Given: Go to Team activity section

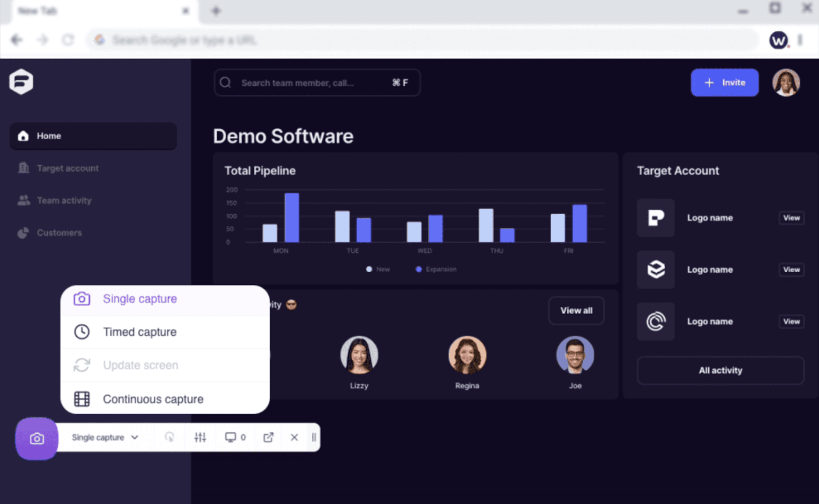Looking at the screenshot, I should (x=64, y=201).
